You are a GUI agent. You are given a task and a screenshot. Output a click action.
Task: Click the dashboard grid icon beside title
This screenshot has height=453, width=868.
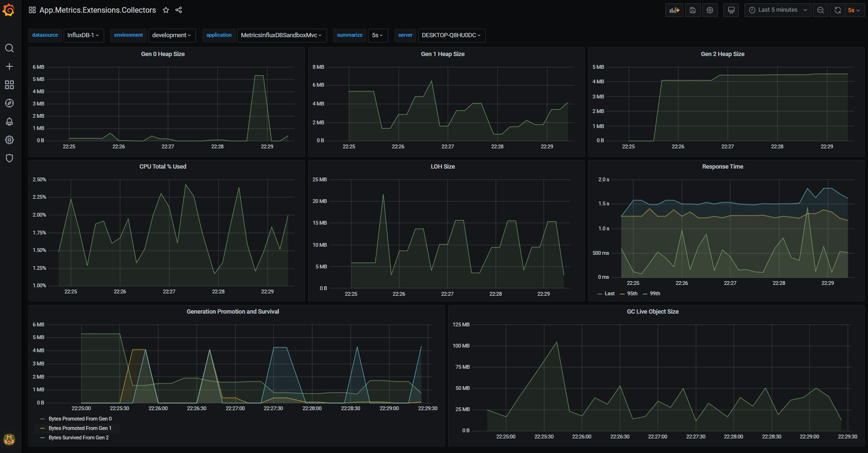(x=32, y=10)
